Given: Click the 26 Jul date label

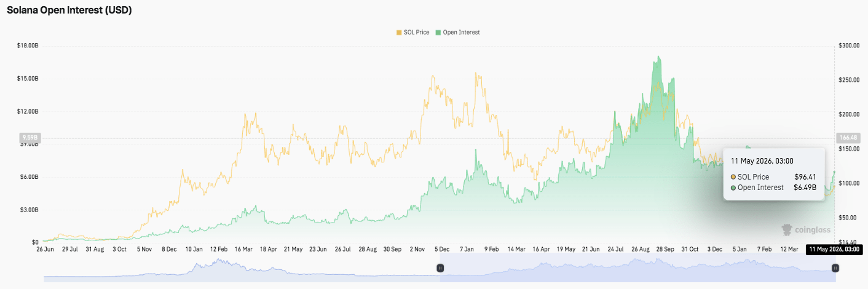Looking at the screenshot, I should pyautogui.click(x=343, y=249).
